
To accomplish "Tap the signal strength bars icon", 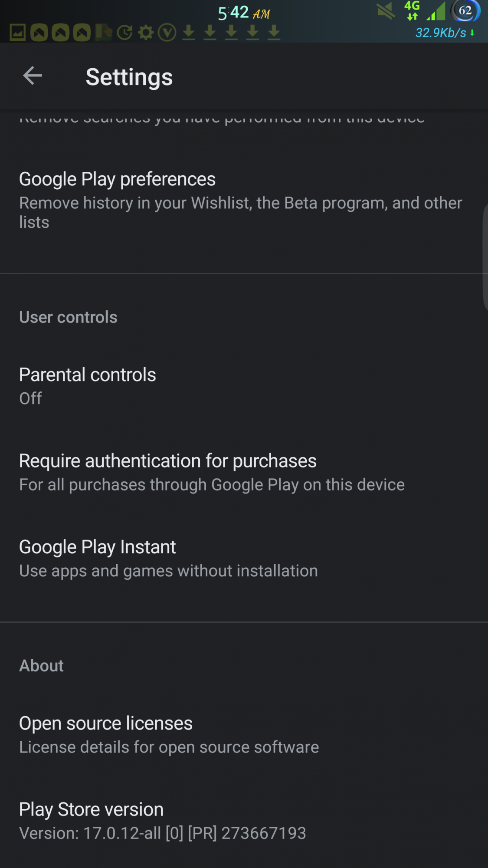I will [436, 11].
